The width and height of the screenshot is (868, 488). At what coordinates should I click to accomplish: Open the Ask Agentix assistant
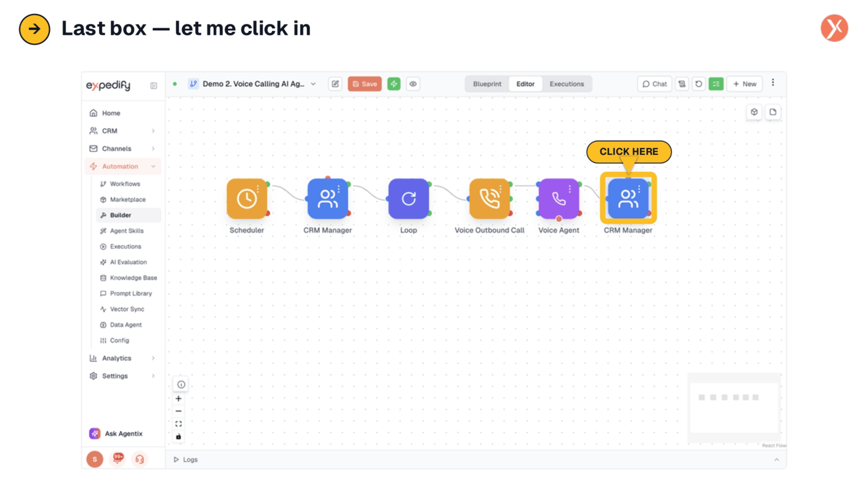click(x=116, y=433)
